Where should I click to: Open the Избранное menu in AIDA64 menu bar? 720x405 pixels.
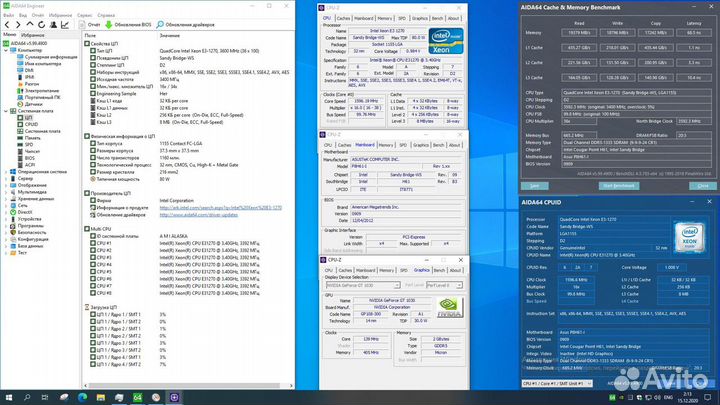tap(60, 15)
